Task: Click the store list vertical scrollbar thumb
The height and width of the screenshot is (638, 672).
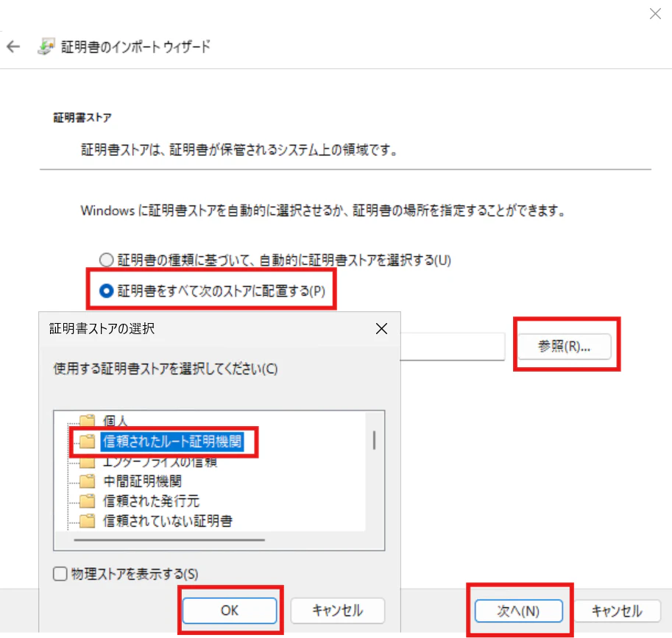Action: click(375, 440)
